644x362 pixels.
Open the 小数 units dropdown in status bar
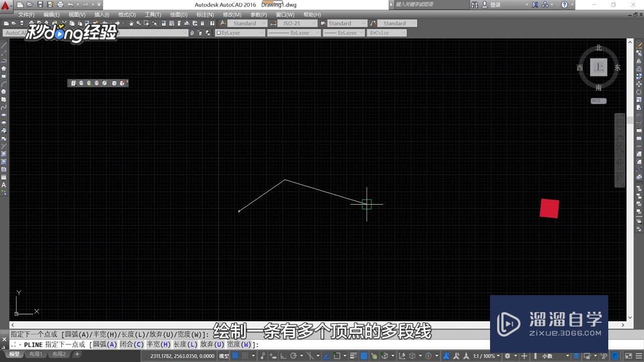(555, 356)
